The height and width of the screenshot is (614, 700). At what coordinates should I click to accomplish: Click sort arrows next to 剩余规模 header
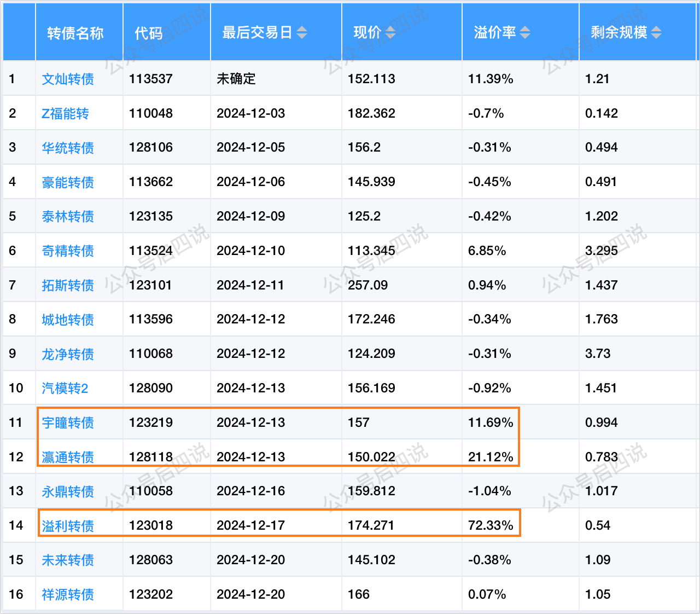656,33
